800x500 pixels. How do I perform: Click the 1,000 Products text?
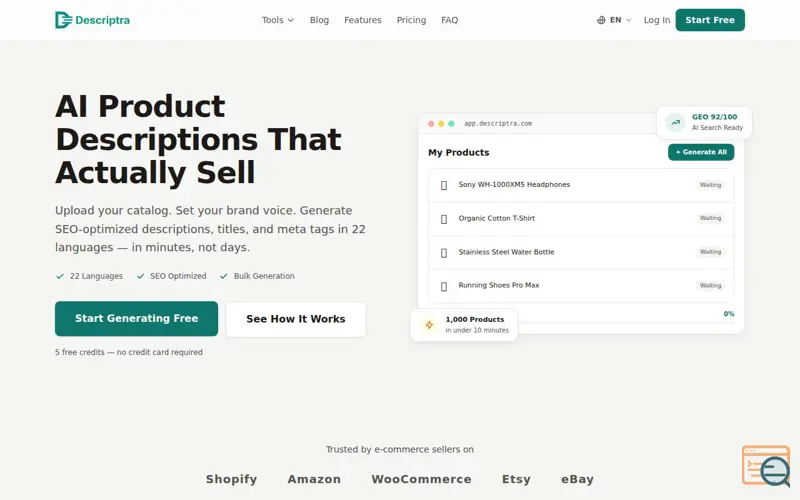click(474, 319)
